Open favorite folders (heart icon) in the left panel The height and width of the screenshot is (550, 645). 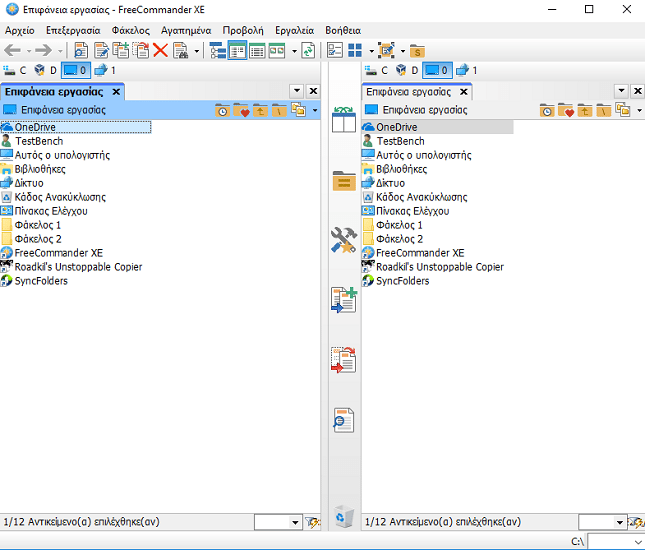point(241,110)
